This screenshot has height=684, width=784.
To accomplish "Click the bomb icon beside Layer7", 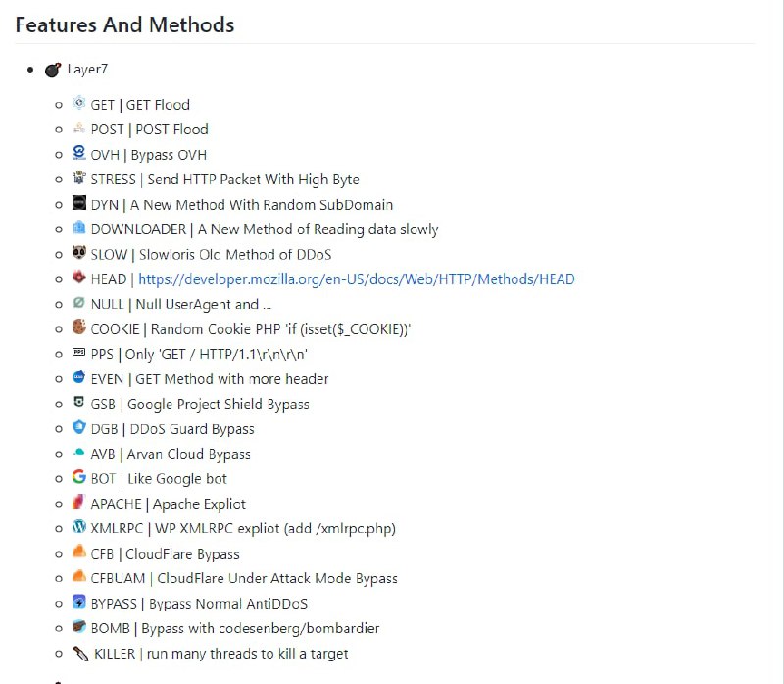I will (52, 69).
